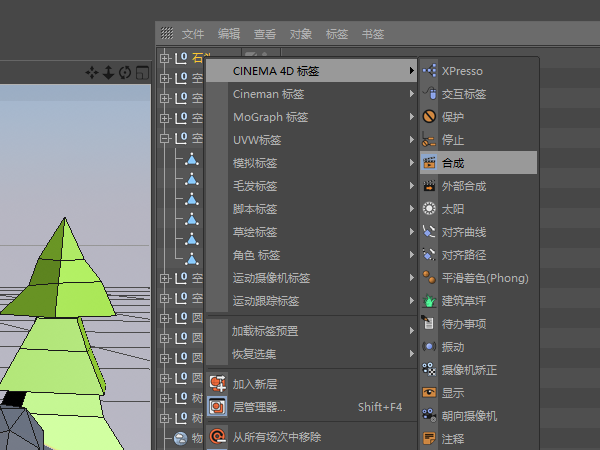Screen dimensions: 600x450
Task: Click the viewport rotate icon
Action: pos(125,72)
